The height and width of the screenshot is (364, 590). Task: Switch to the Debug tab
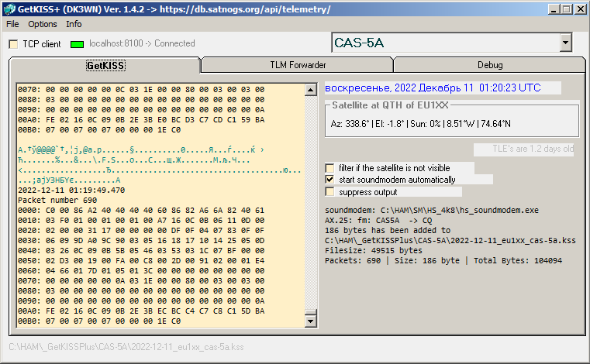click(x=490, y=65)
